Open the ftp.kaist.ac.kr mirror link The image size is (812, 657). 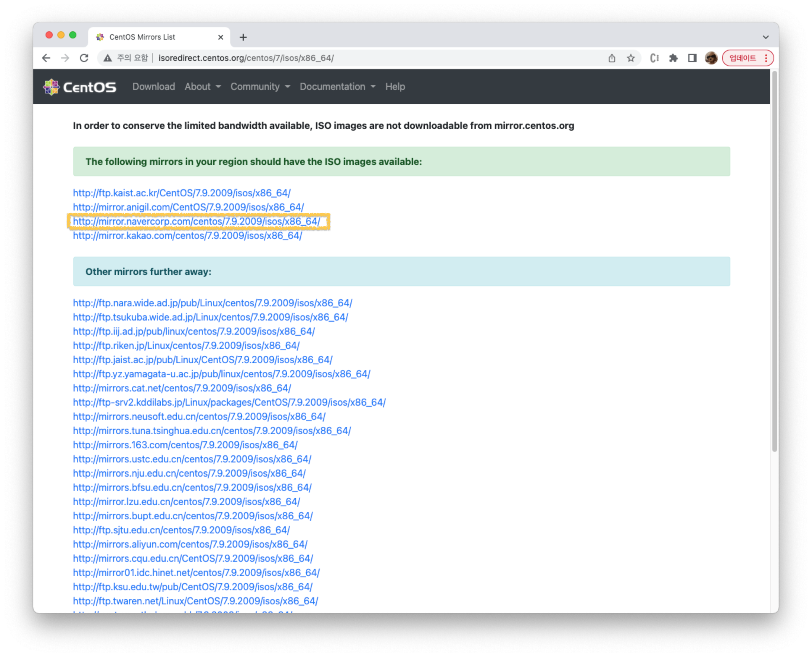181,193
